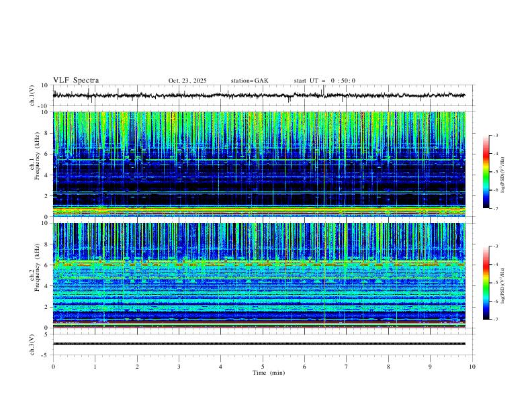The height and width of the screenshot is (411, 532).
Task: Click the ch.1 "Frequency (kHz)" axis label
Action: pos(38,156)
